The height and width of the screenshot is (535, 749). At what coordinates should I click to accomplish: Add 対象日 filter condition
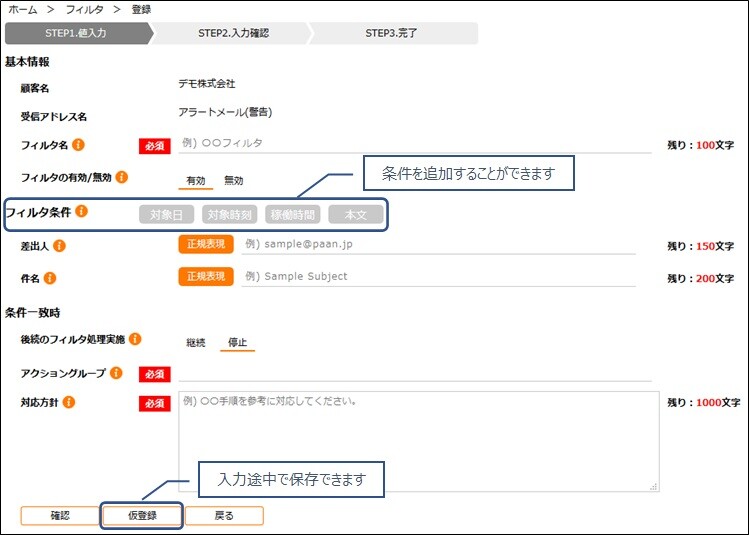tap(167, 214)
